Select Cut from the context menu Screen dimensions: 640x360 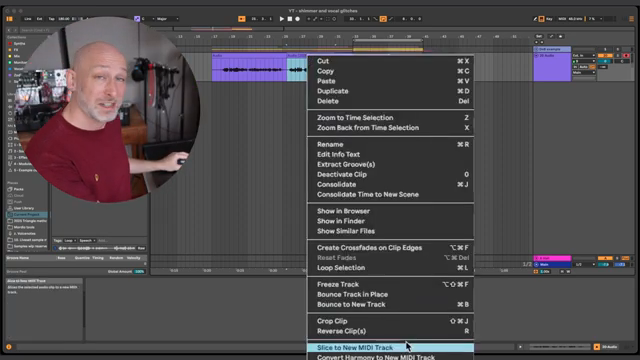point(391,61)
